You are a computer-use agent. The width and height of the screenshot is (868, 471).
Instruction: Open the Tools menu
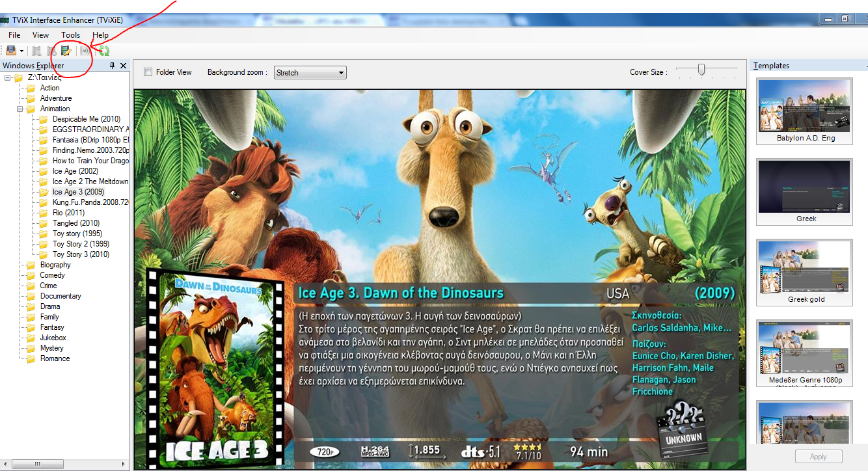[70, 35]
